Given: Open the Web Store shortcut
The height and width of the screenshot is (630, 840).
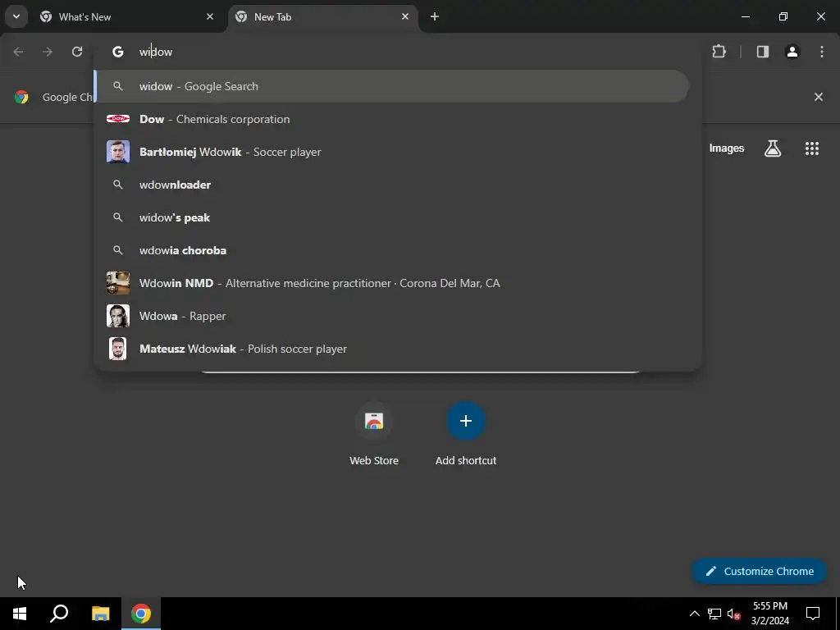Looking at the screenshot, I should click(374, 434).
